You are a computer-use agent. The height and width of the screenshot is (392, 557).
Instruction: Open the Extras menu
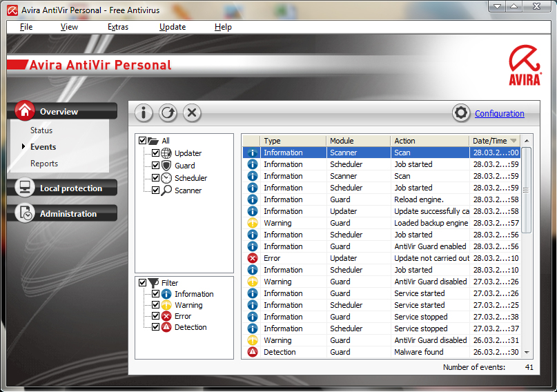coord(117,27)
